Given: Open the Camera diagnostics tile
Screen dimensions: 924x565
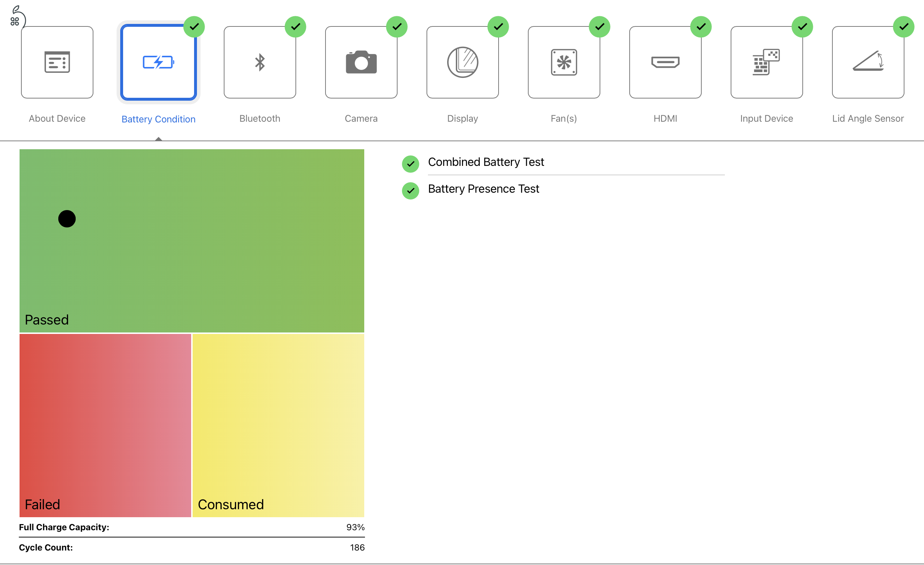Looking at the screenshot, I should click(361, 62).
